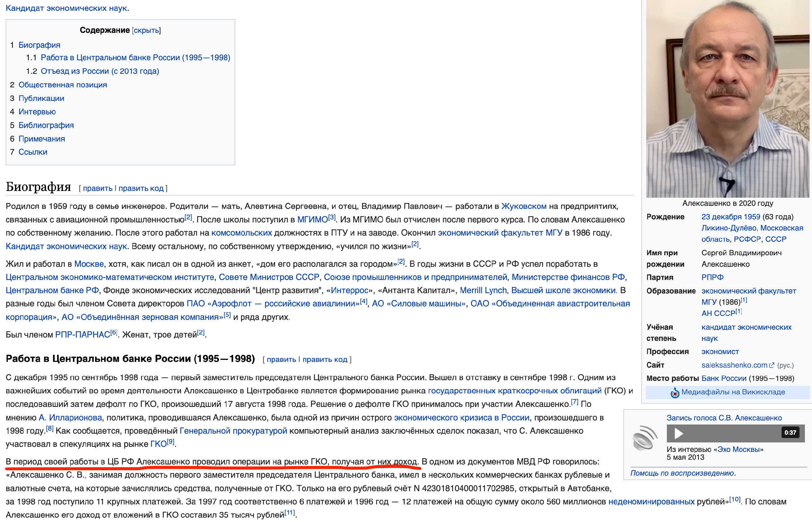Viewport: 812px width, 522px height.
Task: Open contents item Общественная позиция
Action: pyautogui.click(x=63, y=85)
